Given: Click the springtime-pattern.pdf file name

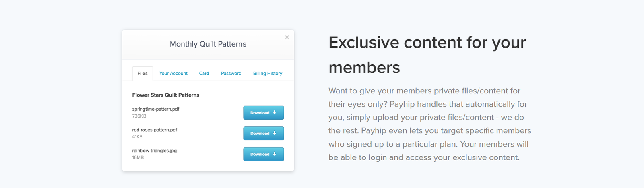Looking at the screenshot, I should (x=156, y=109).
